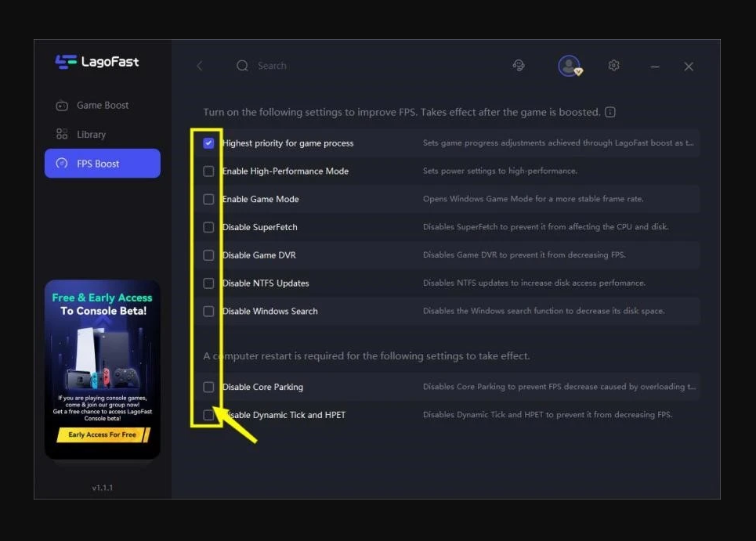The image size is (756, 541).
Task: Click the v1.1.1 version text
Action: click(x=102, y=488)
